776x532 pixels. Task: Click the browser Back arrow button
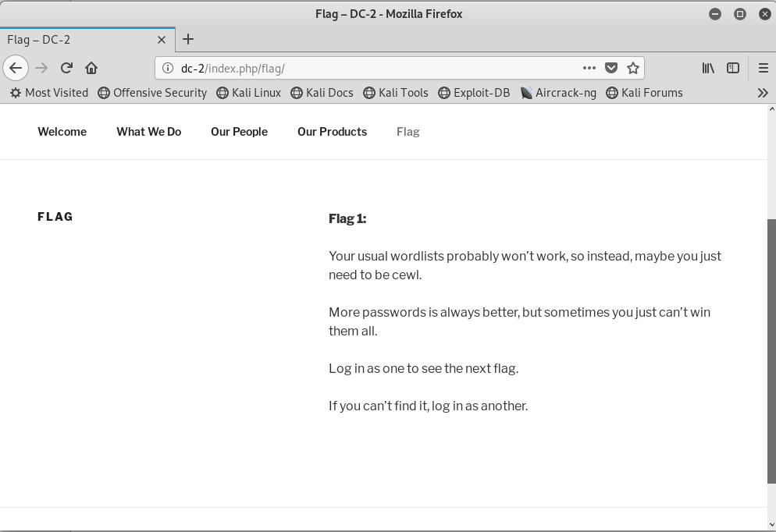click(16, 68)
